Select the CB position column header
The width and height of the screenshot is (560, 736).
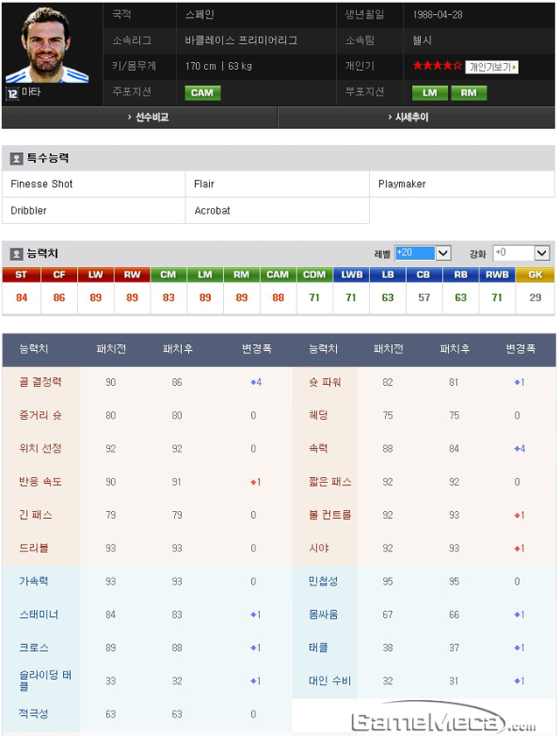[423, 275]
